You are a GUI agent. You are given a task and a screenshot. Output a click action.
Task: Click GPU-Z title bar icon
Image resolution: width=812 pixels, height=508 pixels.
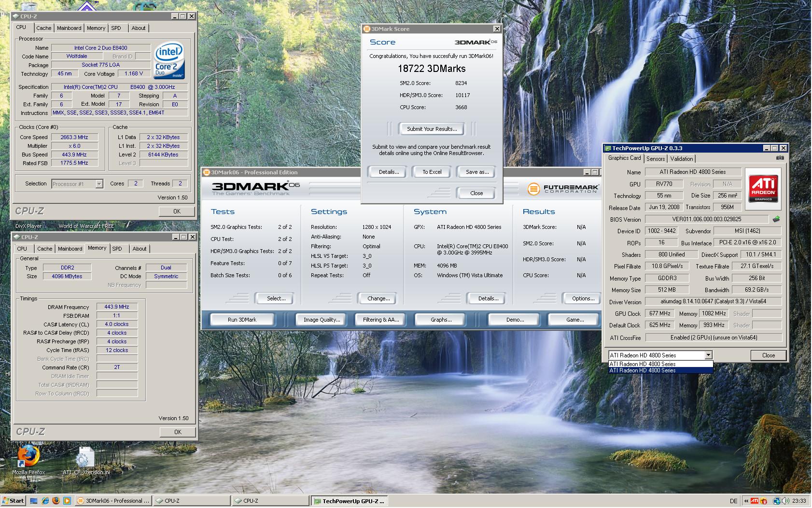click(608, 148)
